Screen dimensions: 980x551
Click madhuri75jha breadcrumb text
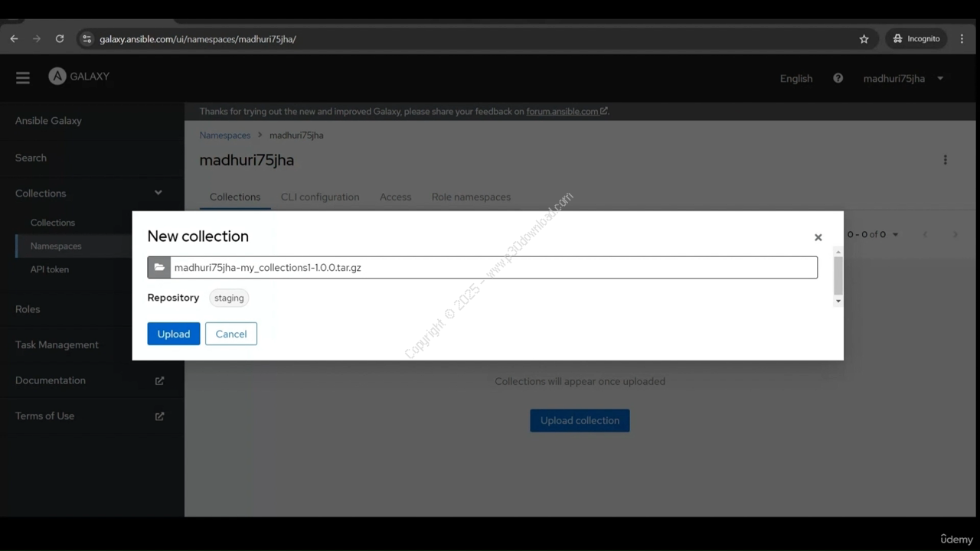(296, 135)
